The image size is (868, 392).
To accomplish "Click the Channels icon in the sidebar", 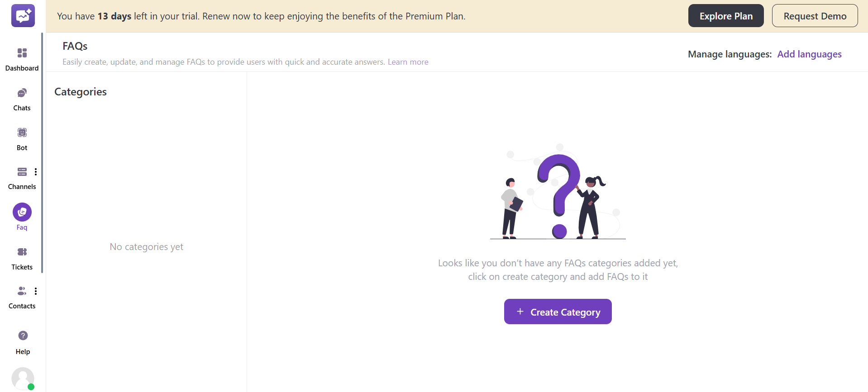I will pyautogui.click(x=22, y=172).
